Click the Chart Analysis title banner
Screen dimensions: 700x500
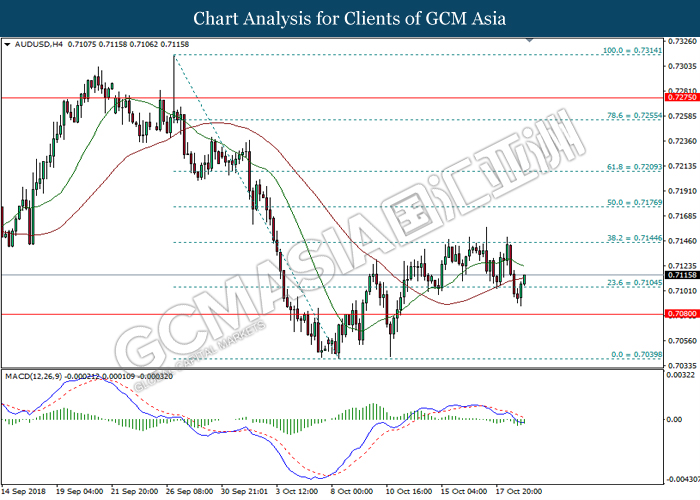coord(350,18)
